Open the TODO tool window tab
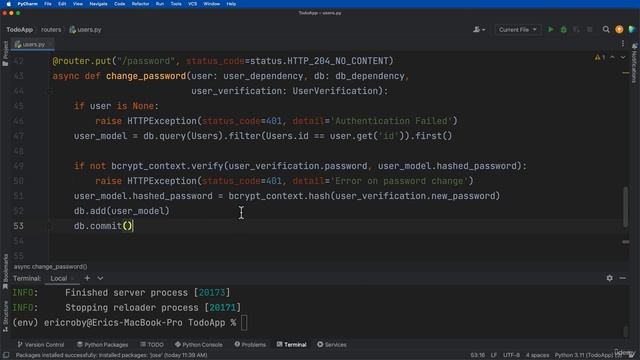Viewport: 640px width, 360px height. [x=152, y=344]
